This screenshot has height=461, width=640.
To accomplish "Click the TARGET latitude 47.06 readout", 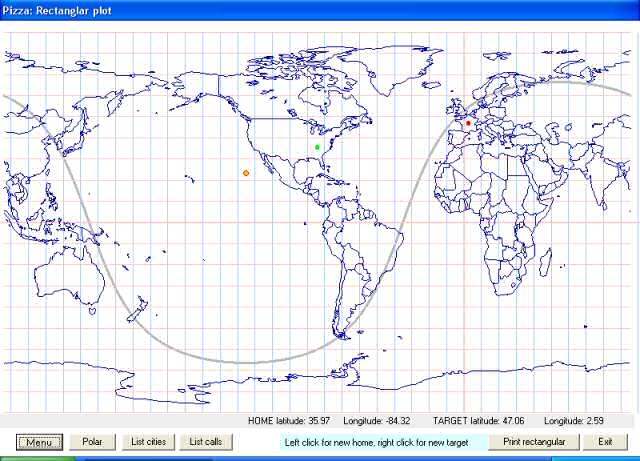I will [478, 421].
